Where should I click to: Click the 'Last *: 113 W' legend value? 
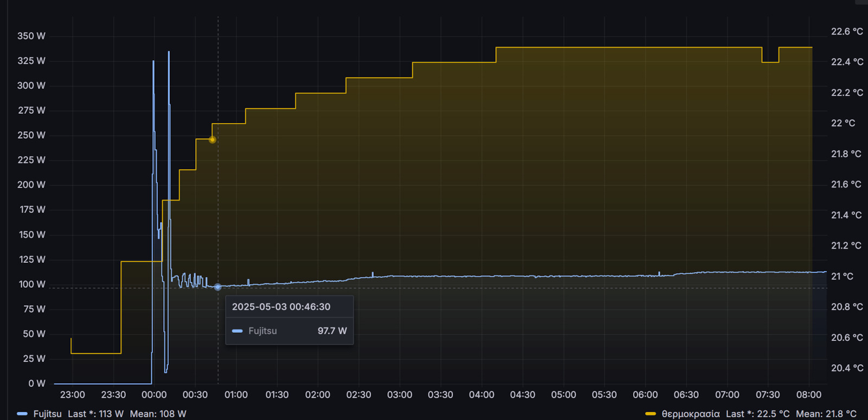(95, 413)
